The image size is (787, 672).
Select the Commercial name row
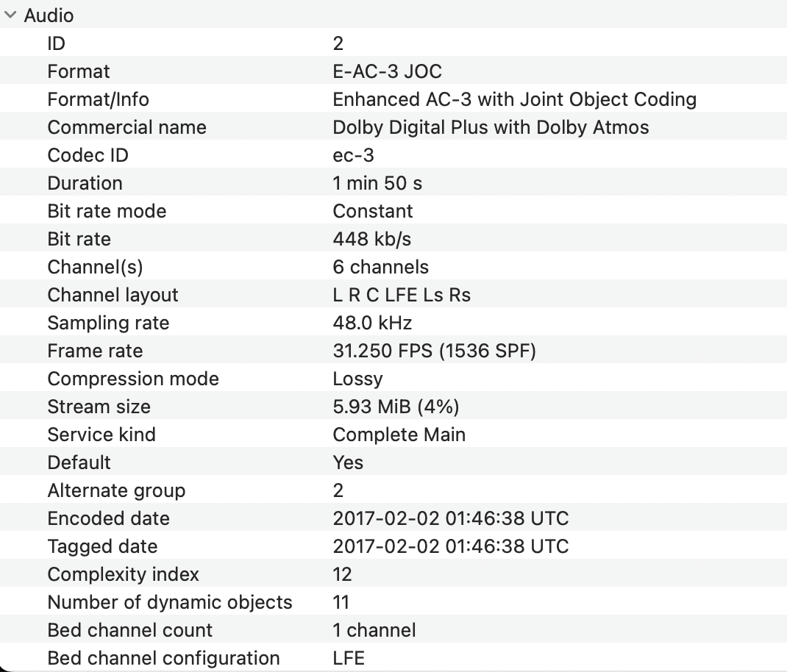point(127,127)
